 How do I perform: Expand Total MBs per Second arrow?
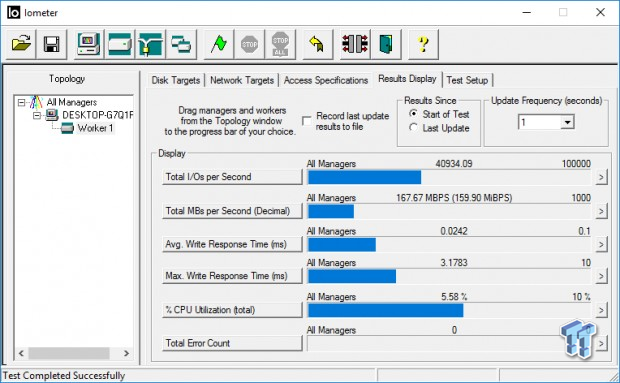[x=601, y=211]
